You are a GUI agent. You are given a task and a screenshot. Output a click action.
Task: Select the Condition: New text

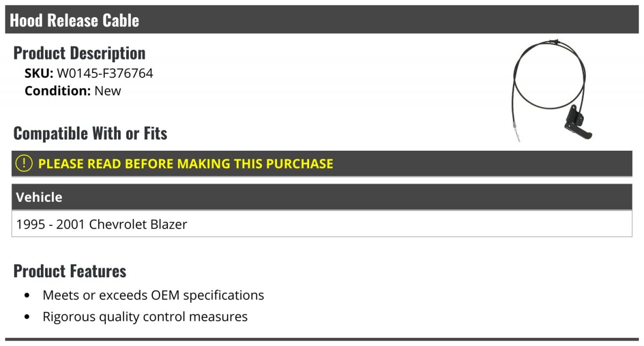[73, 91]
